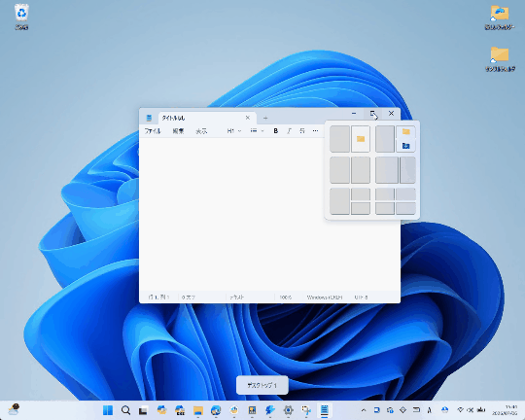Launch File Explorer from the taskbar
Screen dimensions: 525x420
click(x=198, y=410)
